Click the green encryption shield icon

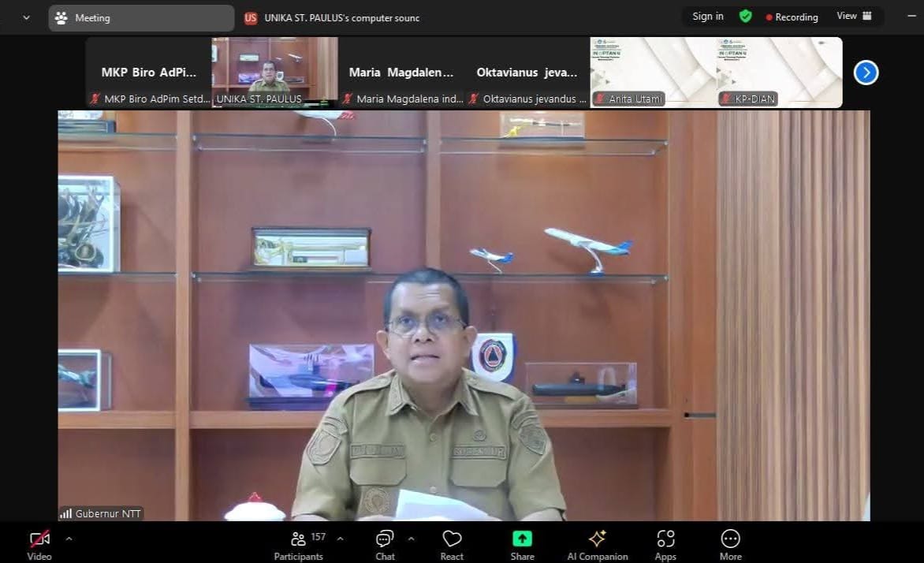(745, 17)
